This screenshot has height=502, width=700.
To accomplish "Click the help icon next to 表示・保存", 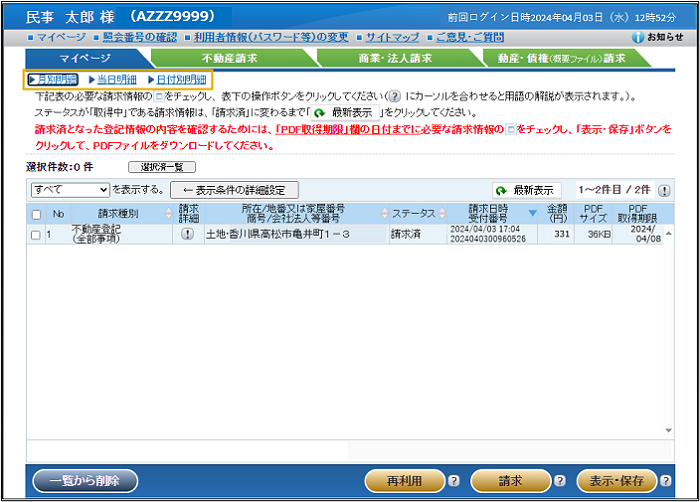I will (666, 481).
